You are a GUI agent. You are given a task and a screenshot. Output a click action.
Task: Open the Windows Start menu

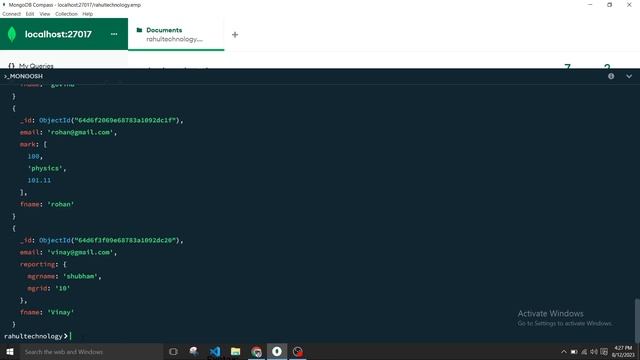click(x=10, y=351)
